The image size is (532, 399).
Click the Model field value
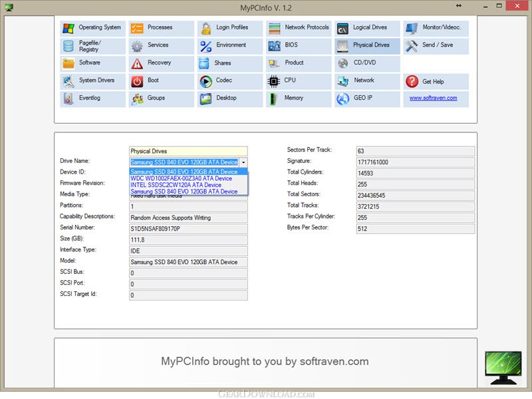188,262
